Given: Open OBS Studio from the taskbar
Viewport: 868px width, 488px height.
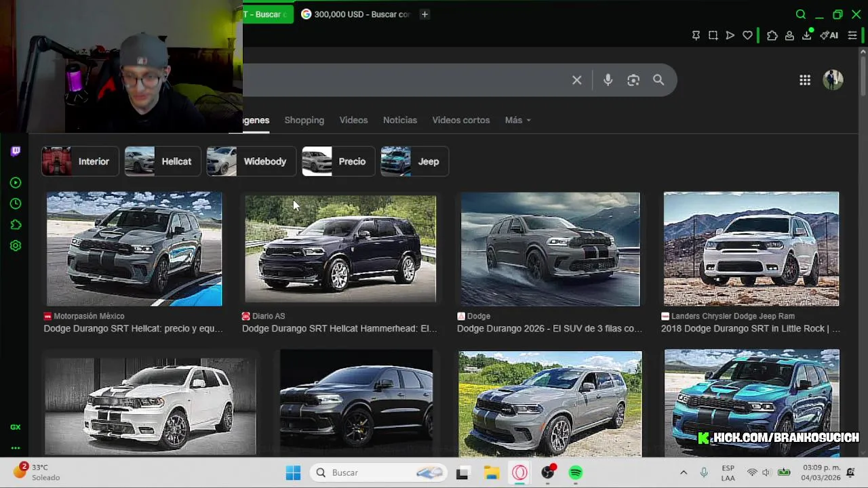Looking at the screenshot, I should [x=548, y=472].
